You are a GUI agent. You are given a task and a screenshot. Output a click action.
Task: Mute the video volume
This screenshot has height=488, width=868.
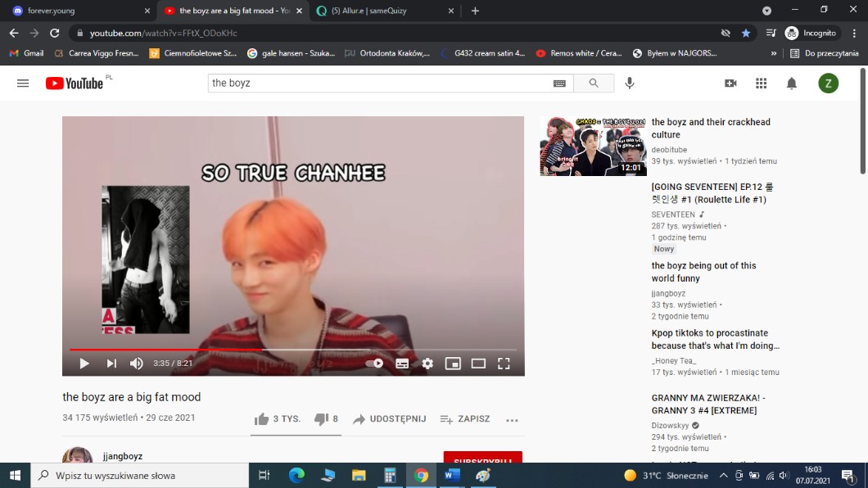pyautogui.click(x=137, y=364)
